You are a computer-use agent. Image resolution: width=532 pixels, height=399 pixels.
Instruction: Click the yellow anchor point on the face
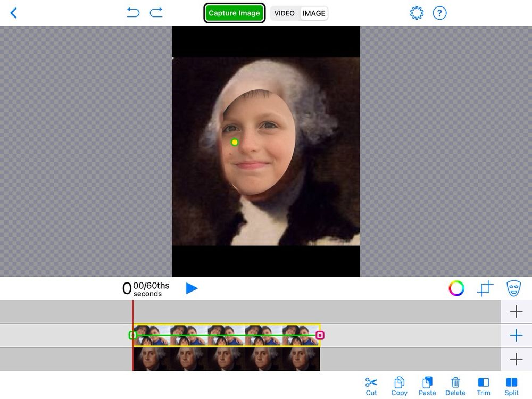(235, 142)
